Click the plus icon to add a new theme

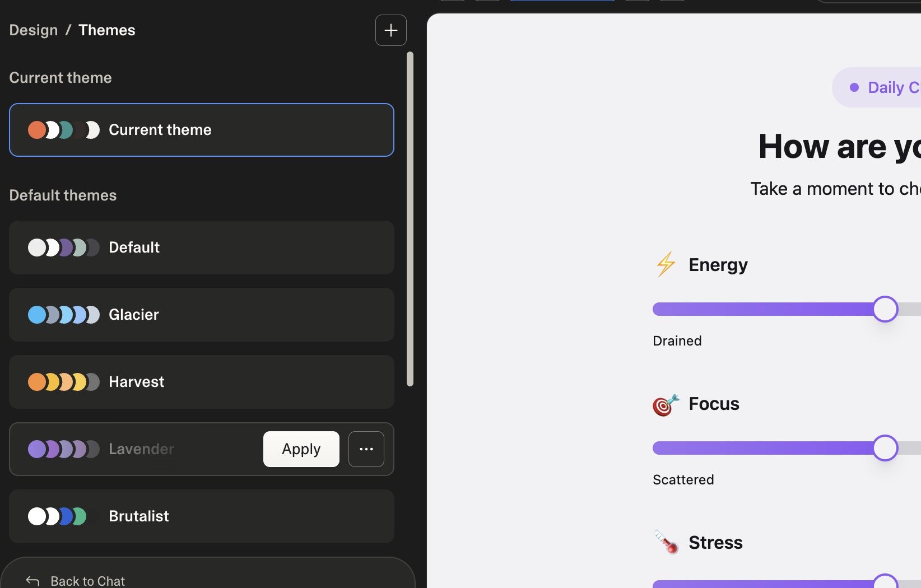point(390,30)
